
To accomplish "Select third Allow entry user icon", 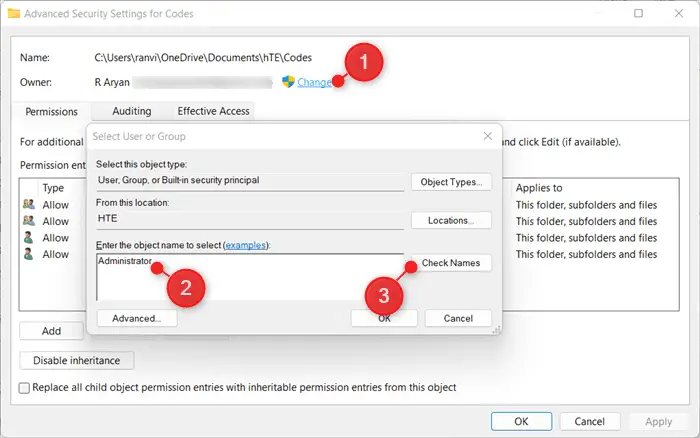I will click(29, 238).
